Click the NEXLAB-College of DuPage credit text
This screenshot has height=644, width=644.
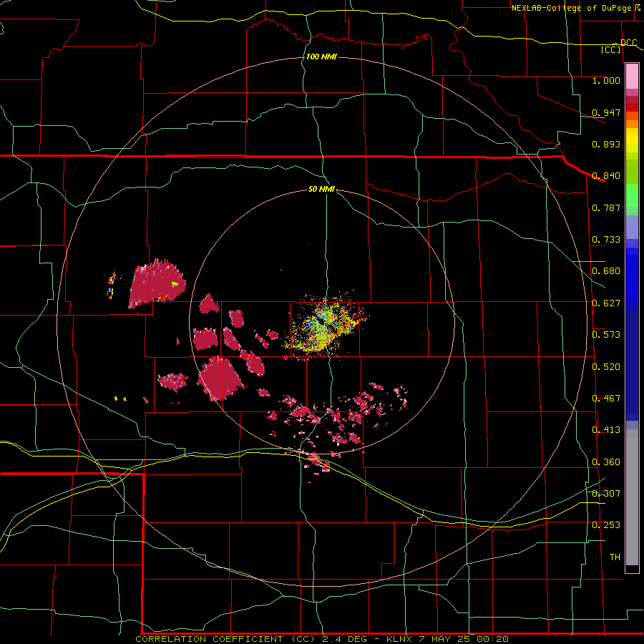572,8
